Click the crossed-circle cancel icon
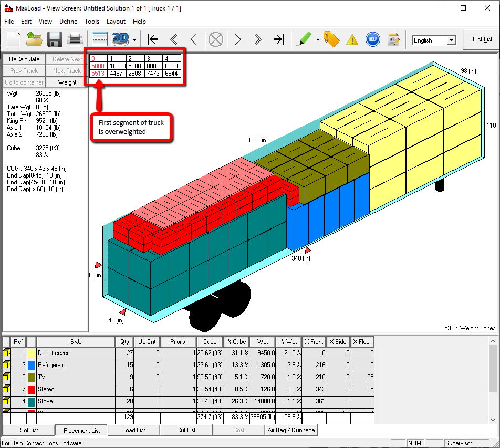 (216, 39)
